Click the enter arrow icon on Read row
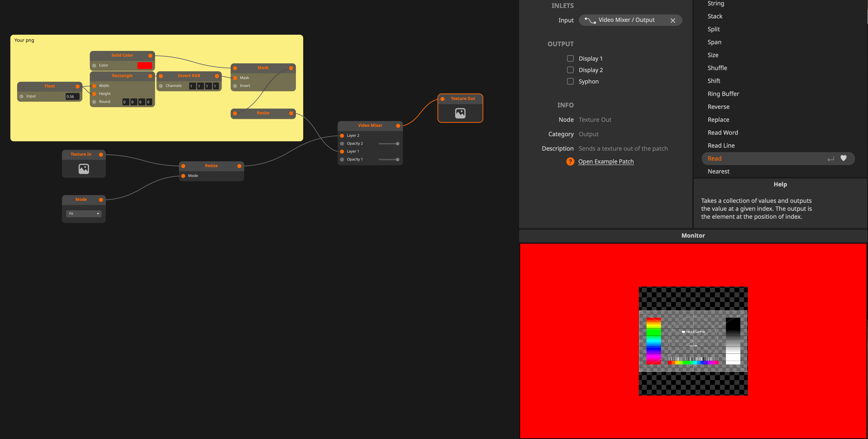The height and width of the screenshot is (439, 868). pos(831,159)
